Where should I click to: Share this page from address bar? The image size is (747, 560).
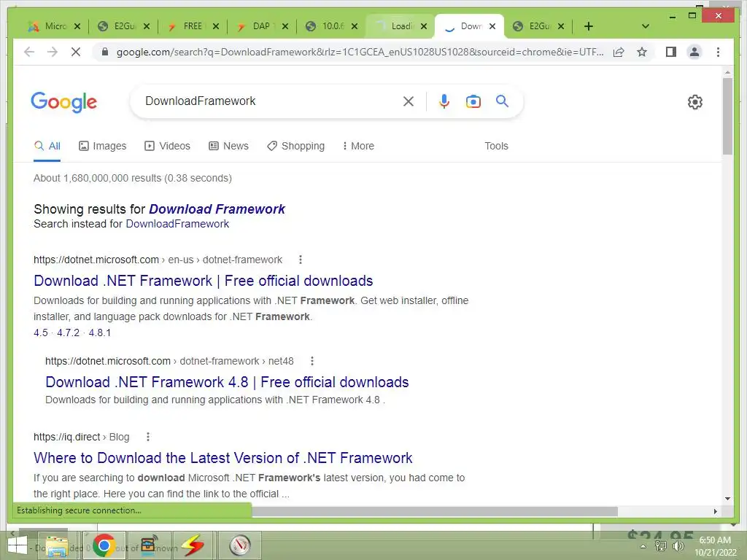point(619,52)
